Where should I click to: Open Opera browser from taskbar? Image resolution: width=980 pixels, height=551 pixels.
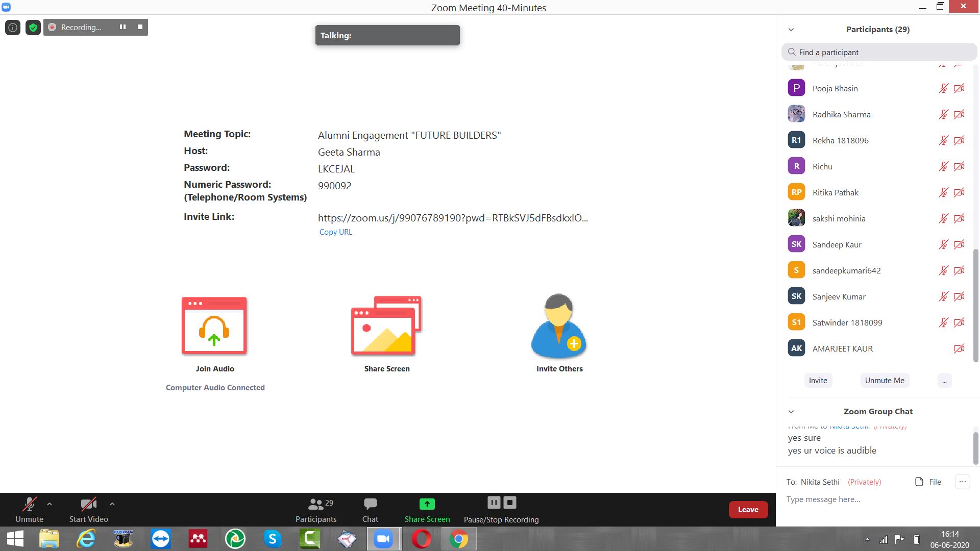[421, 539]
